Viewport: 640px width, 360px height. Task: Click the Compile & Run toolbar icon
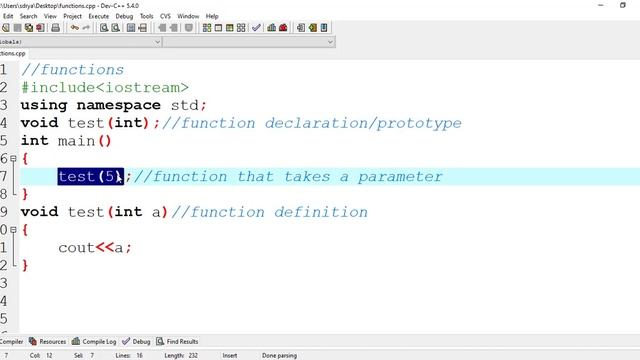coord(230,28)
